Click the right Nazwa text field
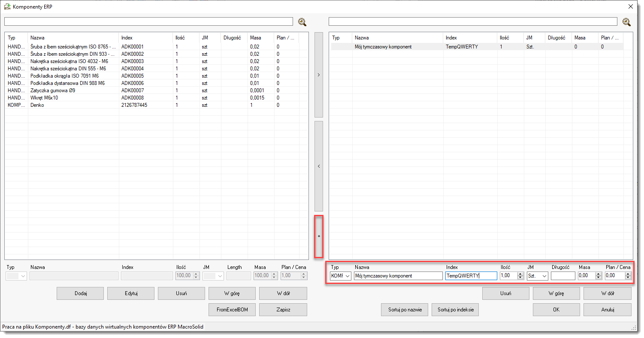 (398, 276)
